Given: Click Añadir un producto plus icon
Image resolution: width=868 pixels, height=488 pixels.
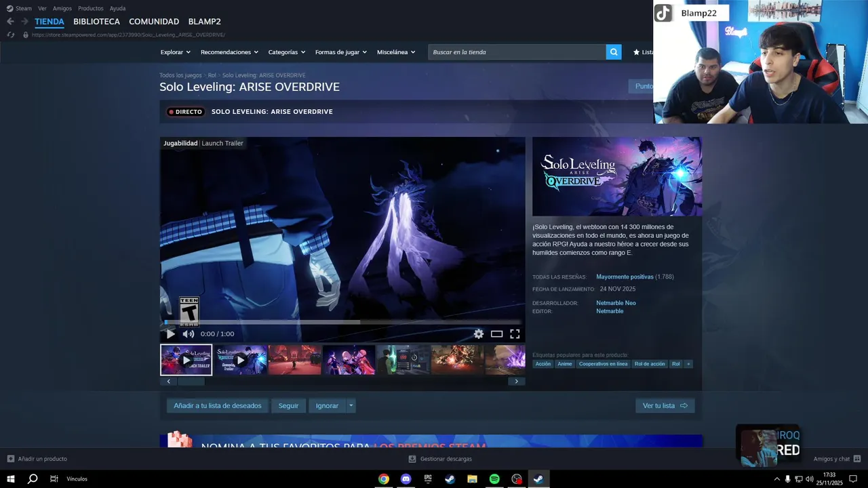Looking at the screenshot, I should (x=10, y=459).
